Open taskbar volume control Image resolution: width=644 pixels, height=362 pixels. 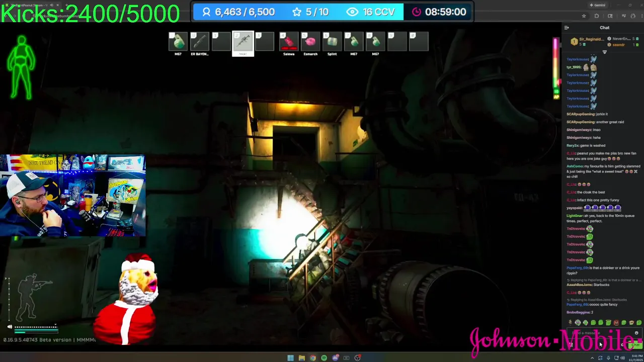click(622, 358)
